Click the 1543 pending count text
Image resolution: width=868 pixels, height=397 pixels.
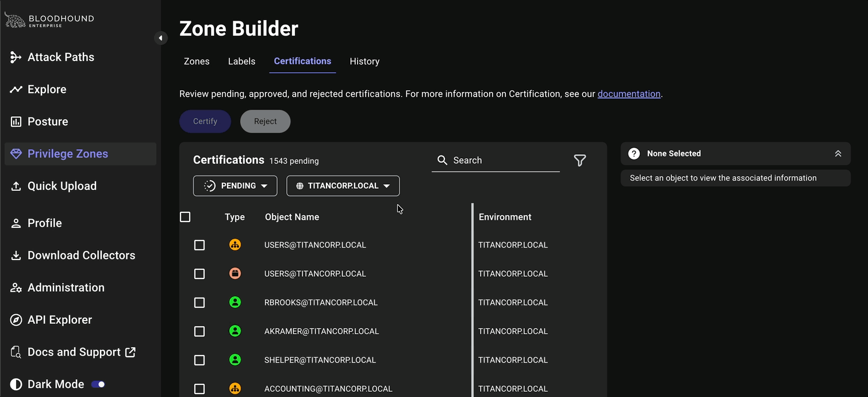pyautogui.click(x=294, y=161)
